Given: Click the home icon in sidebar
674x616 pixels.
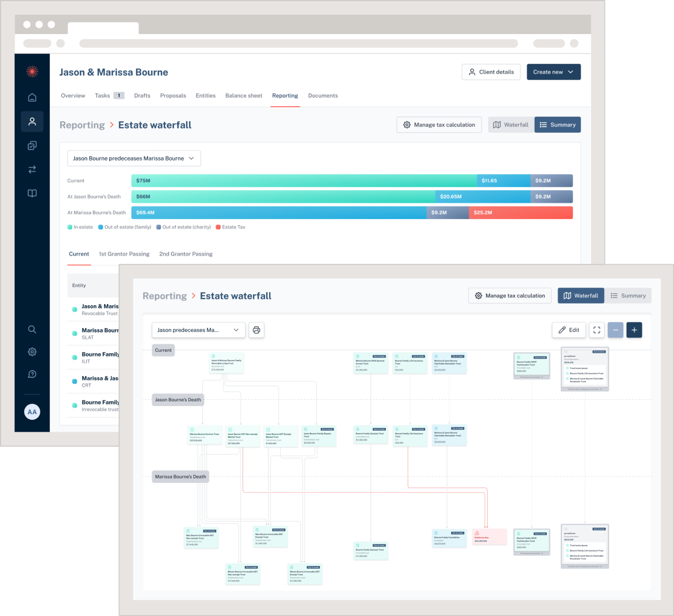Looking at the screenshot, I should (32, 97).
